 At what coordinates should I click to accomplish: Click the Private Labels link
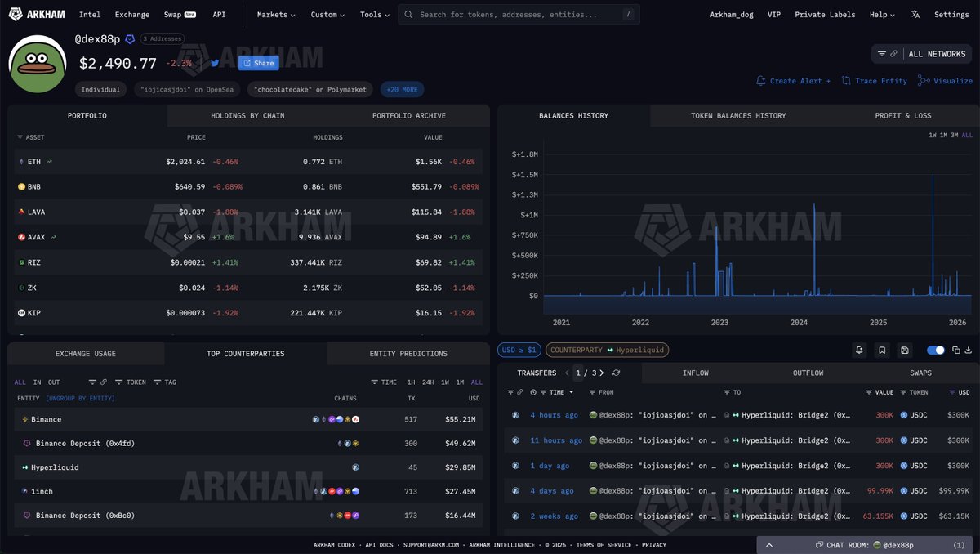click(x=825, y=15)
